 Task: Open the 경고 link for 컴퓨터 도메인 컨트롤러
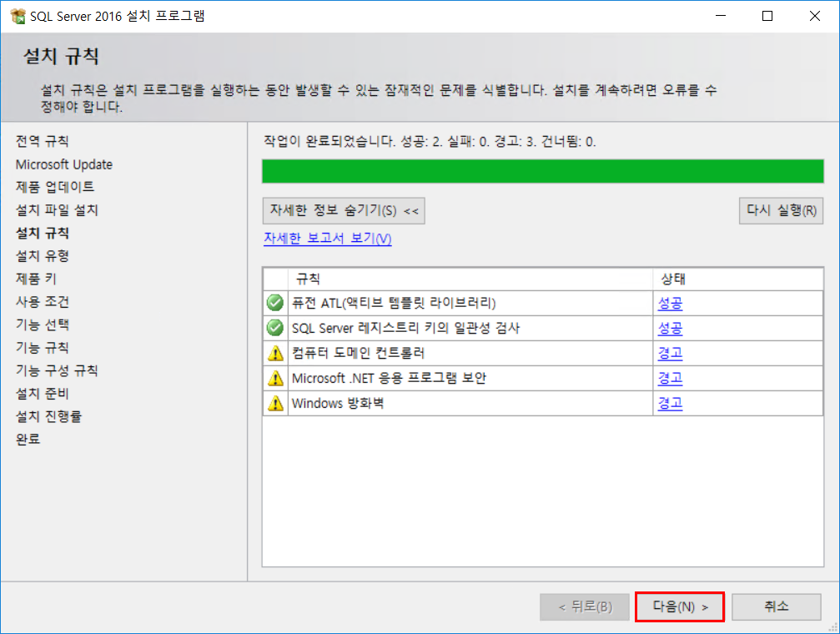(670, 353)
